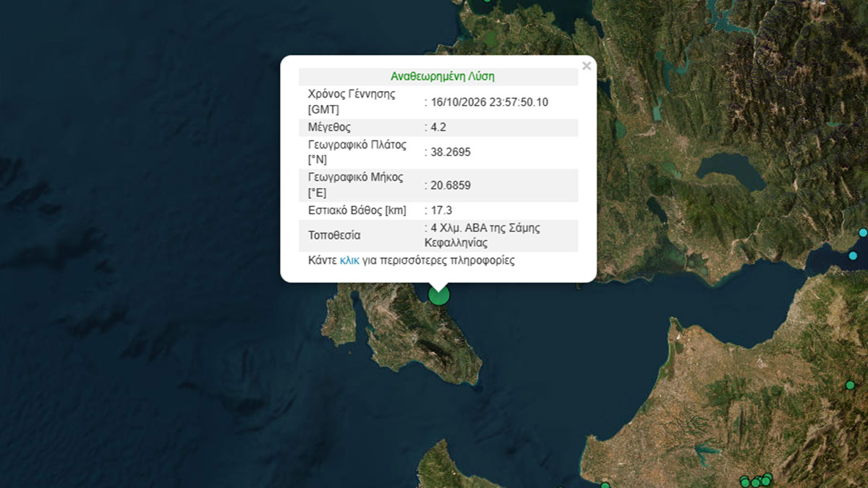This screenshot has width=868, height=488.
Task: Click the magnitude value 4.2
Action: coord(438,127)
